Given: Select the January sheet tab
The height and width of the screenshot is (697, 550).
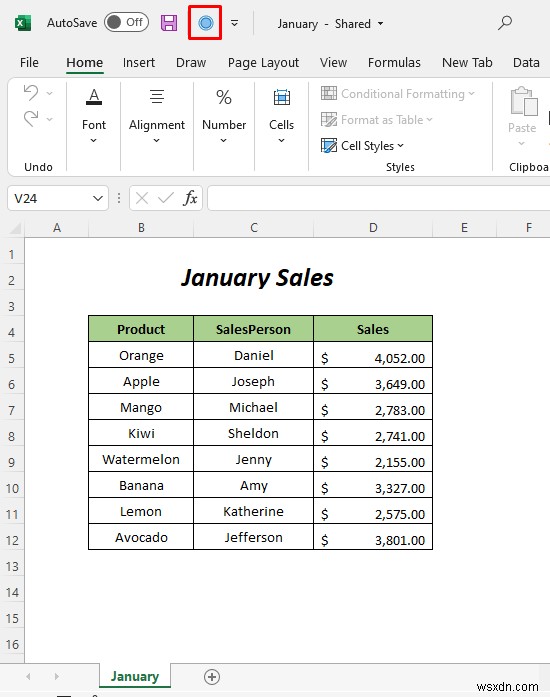Looking at the screenshot, I should pyautogui.click(x=135, y=676).
